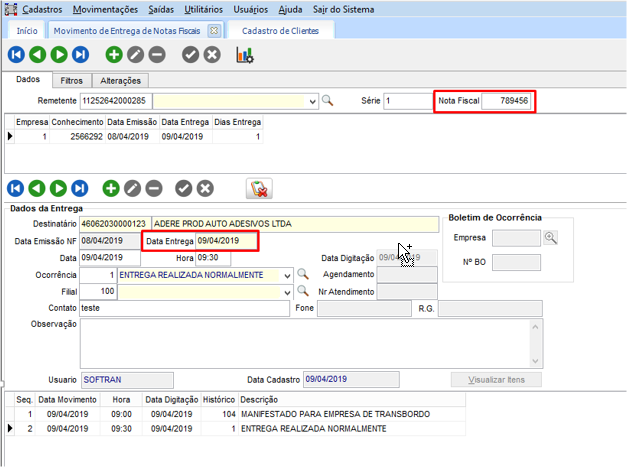Click the magnifier icon beside the Filial field
627x467 pixels.
(304, 291)
